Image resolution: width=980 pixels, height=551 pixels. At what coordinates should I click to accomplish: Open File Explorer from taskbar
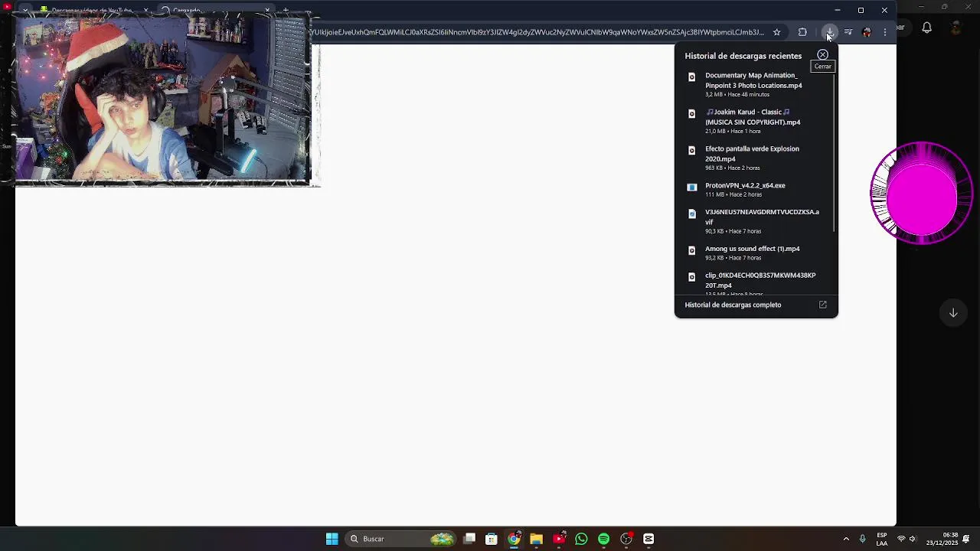(x=536, y=539)
